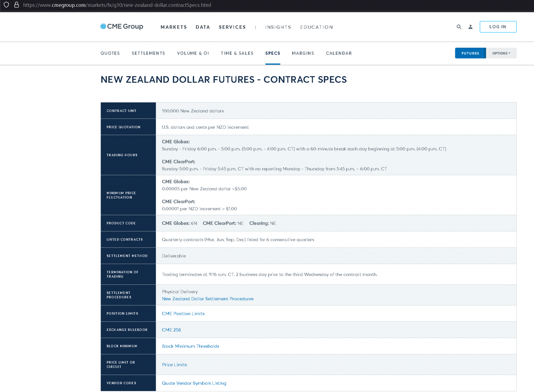Open the MARKETS menu
The height and width of the screenshot is (392, 534).
[x=174, y=27]
